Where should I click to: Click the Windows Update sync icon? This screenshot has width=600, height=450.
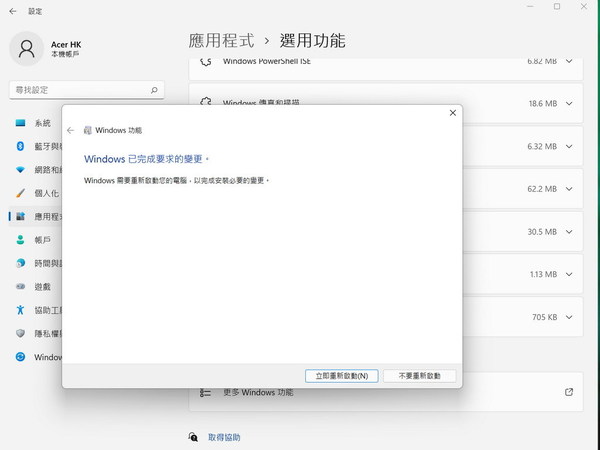[x=20, y=357]
